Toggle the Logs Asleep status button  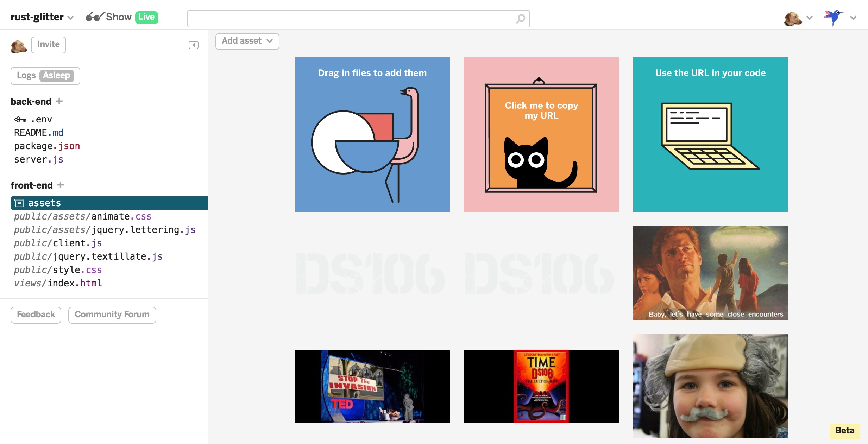(x=45, y=76)
